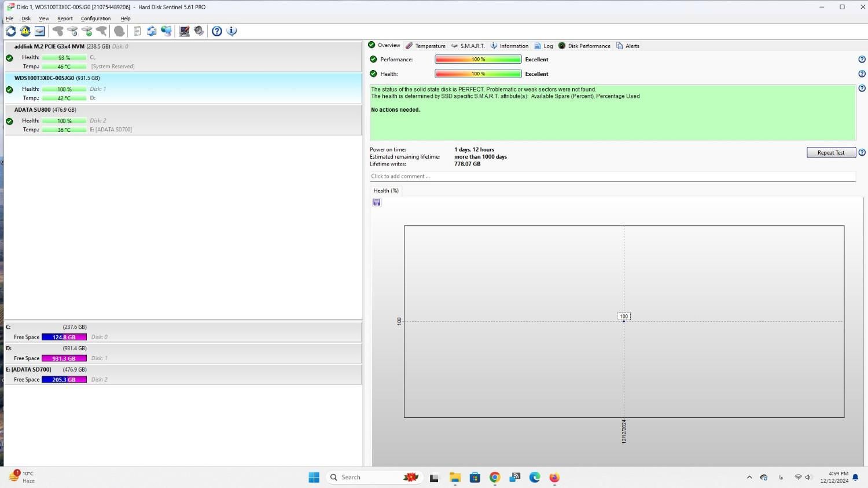This screenshot has height=488, width=868.
Task: Open Firefox from the taskbar
Action: tap(554, 478)
